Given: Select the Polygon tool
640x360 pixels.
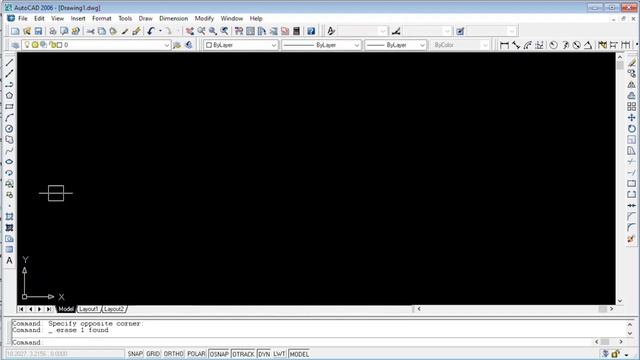Looking at the screenshot, I should pyautogui.click(x=9, y=96).
